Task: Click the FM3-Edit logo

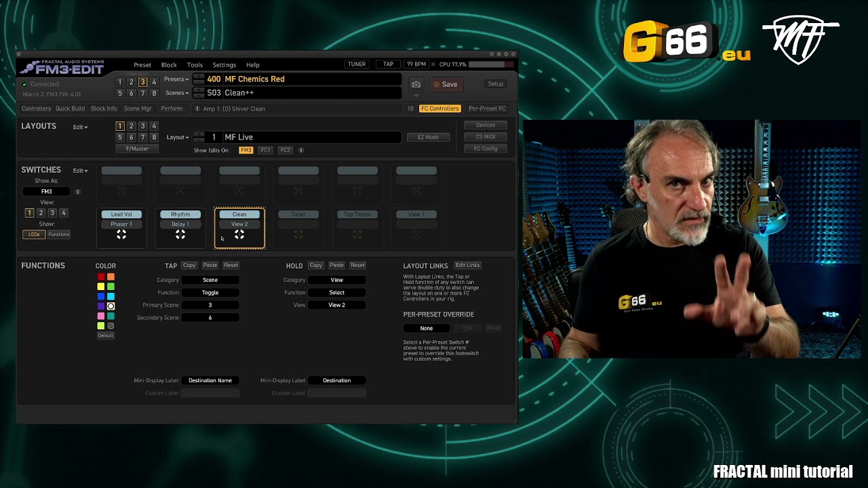Action: [x=62, y=67]
